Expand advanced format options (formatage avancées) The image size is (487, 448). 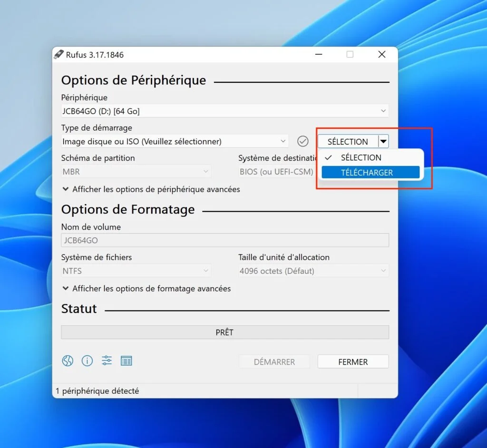click(146, 289)
